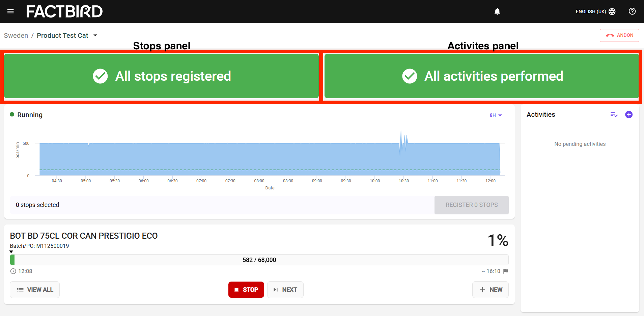Click the line selector dropdown arrow

(x=95, y=35)
